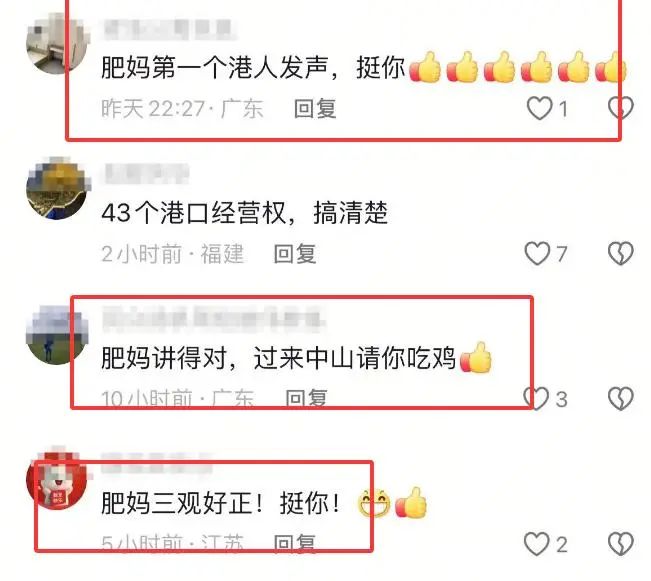Viewport: 651px width, 581px height.
Task: Dislike the 肥妈三观好正 comment
Action: [x=620, y=544]
